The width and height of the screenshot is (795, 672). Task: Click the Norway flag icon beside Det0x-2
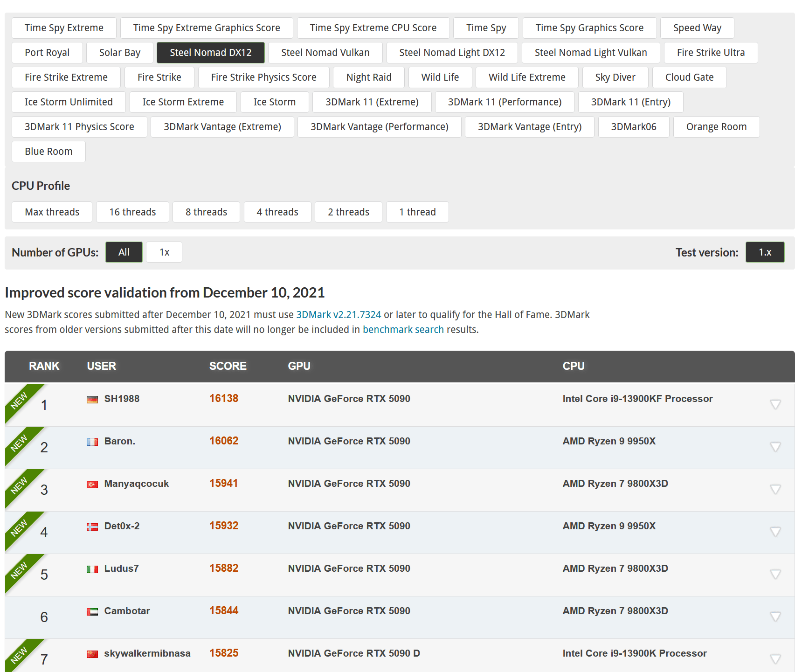[x=92, y=527]
